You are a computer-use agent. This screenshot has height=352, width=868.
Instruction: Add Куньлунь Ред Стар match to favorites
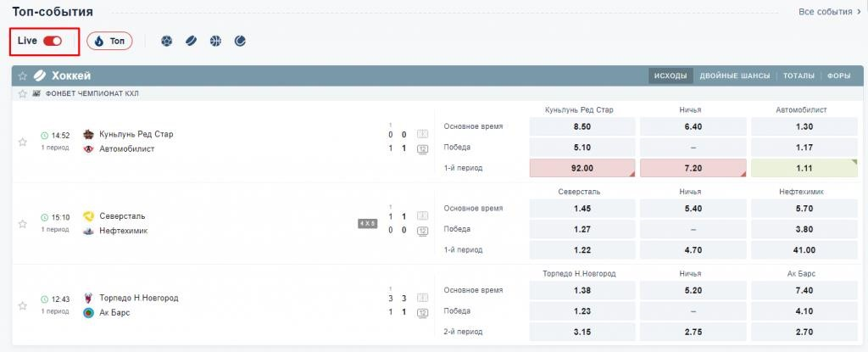click(23, 142)
